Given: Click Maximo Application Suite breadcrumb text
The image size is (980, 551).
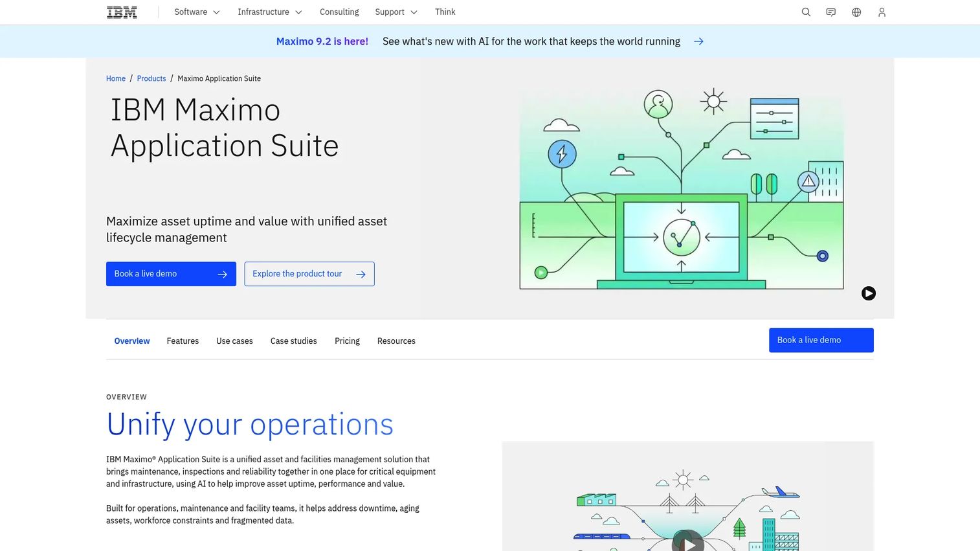Looking at the screenshot, I should click(219, 78).
